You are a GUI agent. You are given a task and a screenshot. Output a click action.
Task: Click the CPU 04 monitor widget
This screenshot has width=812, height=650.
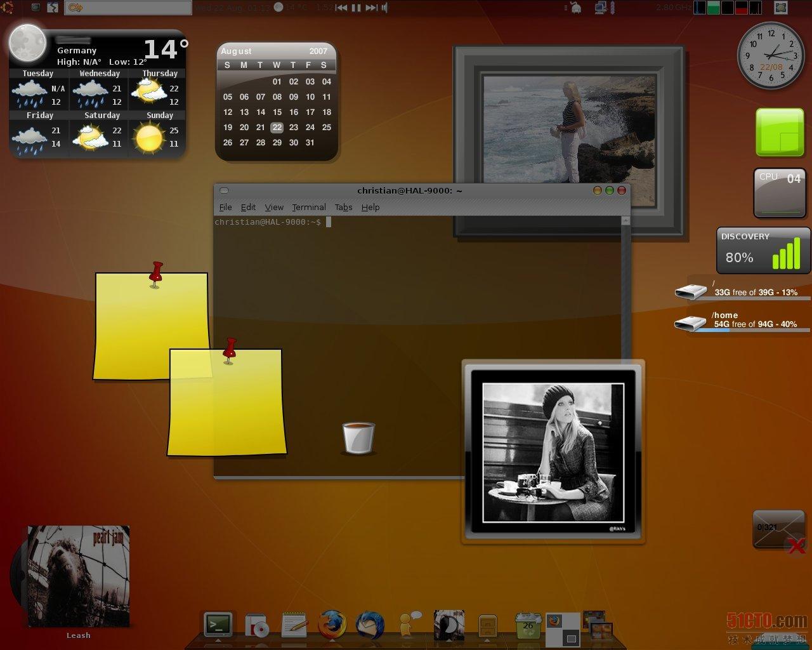780,193
